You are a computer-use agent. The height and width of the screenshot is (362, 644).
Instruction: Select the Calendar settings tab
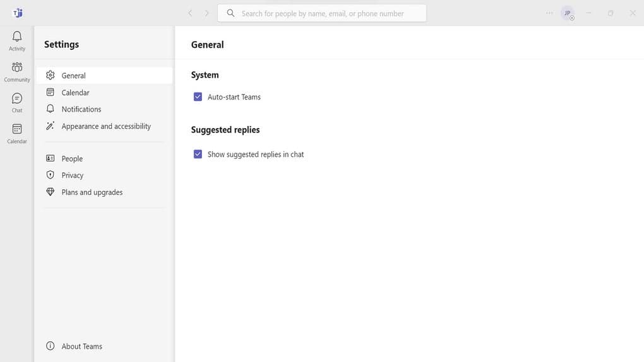pyautogui.click(x=104, y=92)
